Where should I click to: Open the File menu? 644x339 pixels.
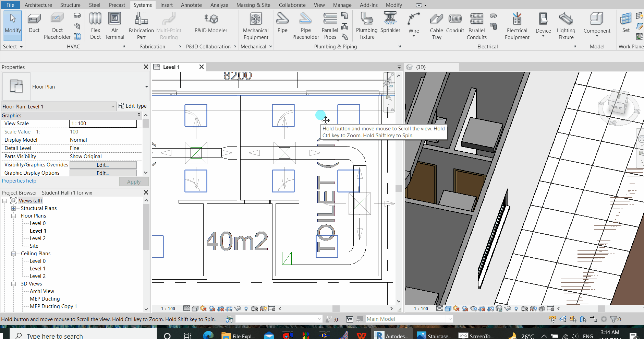pyautogui.click(x=10, y=5)
